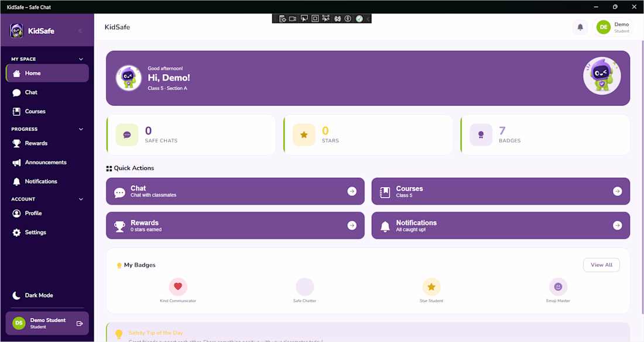Click the Hot Reload debug toolbar icon
Image resolution: width=644 pixels, height=342 pixels.
point(337,19)
